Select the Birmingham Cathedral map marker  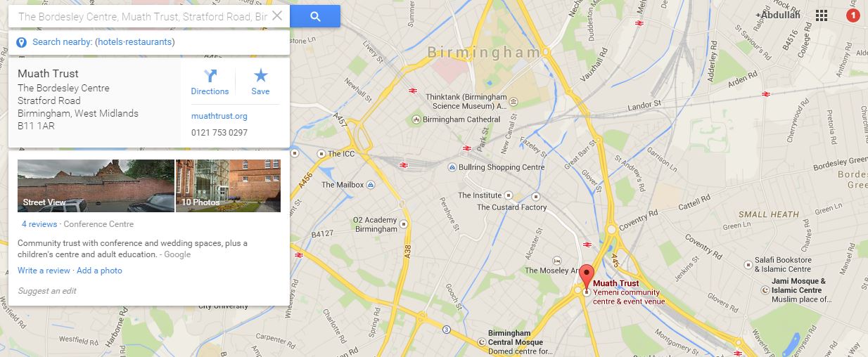point(416,119)
